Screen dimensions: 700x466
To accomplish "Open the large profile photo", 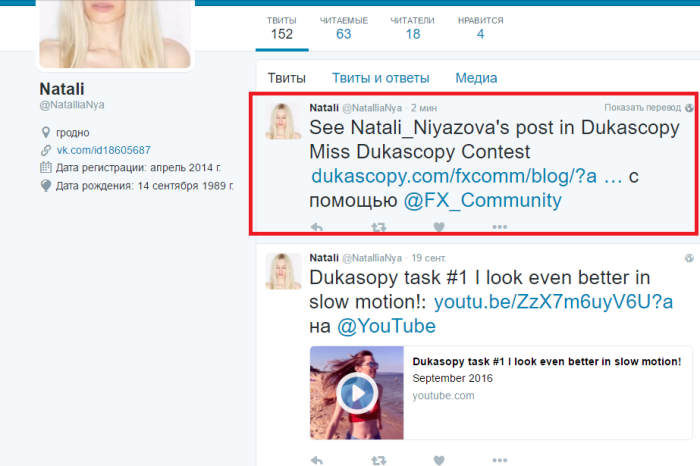I will pos(115,34).
